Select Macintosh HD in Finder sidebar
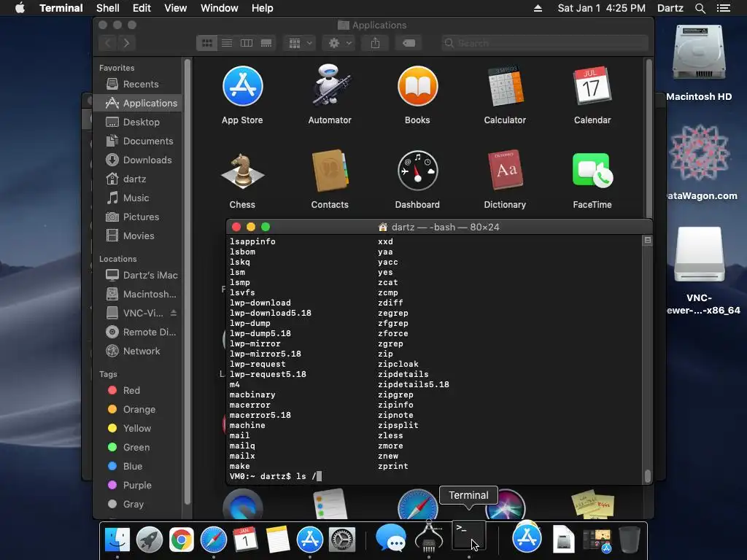 (x=137, y=295)
